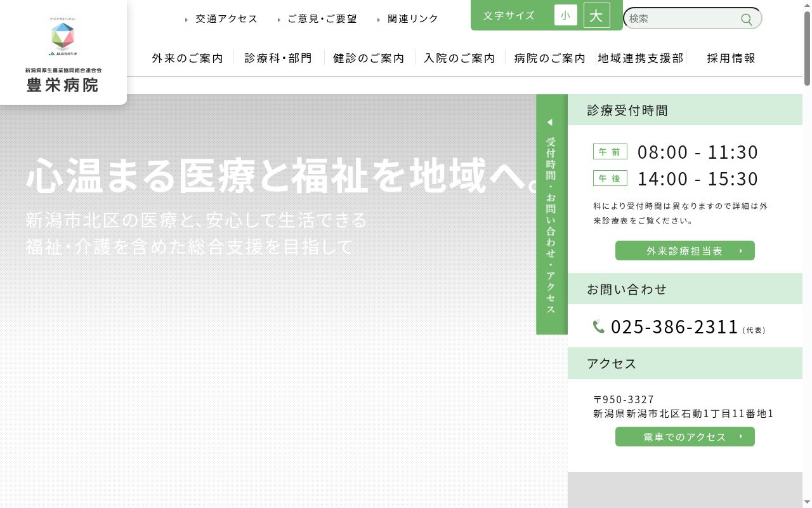Click the phone number 025-386-2311
Screen dimensions: 812x508
(x=675, y=326)
